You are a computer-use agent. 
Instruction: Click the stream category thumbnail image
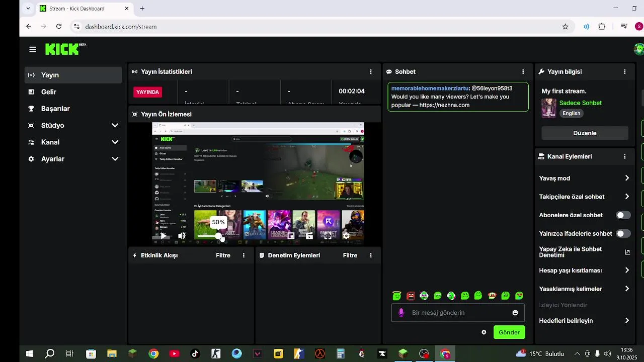548,108
